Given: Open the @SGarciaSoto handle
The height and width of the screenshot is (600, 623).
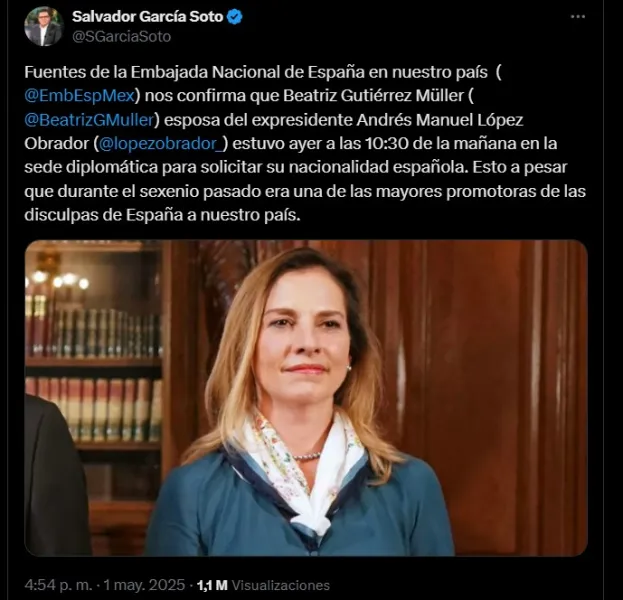Looking at the screenshot, I should click(x=121, y=37).
